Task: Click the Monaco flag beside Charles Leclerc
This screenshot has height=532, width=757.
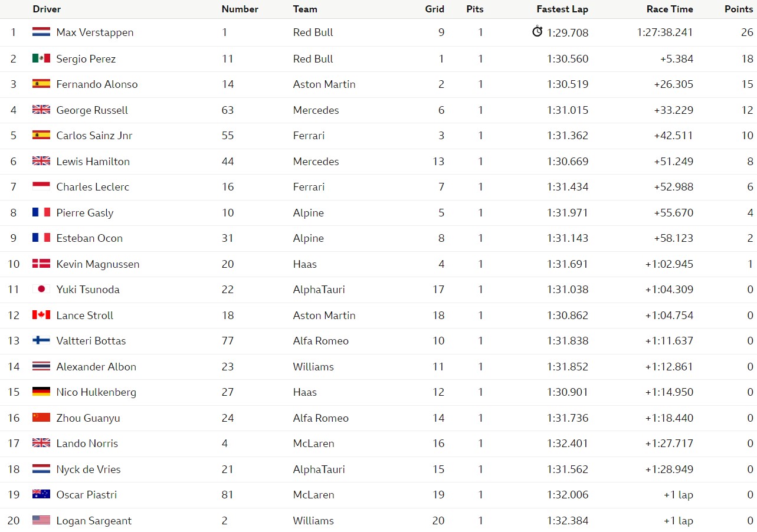Action: (x=41, y=186)
